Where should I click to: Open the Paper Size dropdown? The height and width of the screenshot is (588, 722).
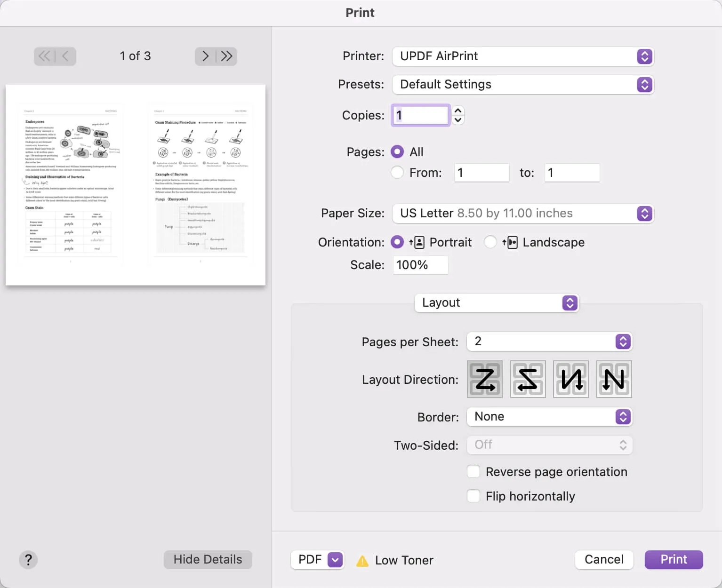pos(523,214)
